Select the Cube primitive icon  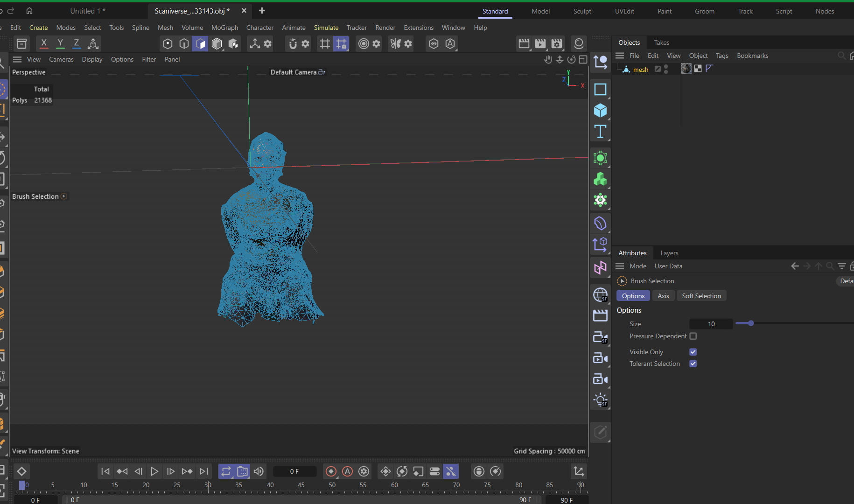[600, 111]
